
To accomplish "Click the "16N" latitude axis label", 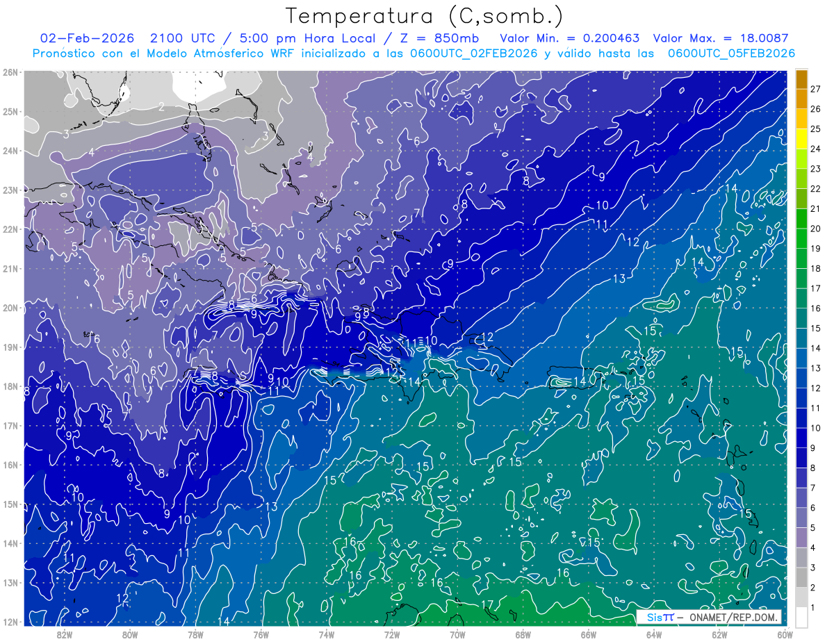I will click(x=10, y=465).
